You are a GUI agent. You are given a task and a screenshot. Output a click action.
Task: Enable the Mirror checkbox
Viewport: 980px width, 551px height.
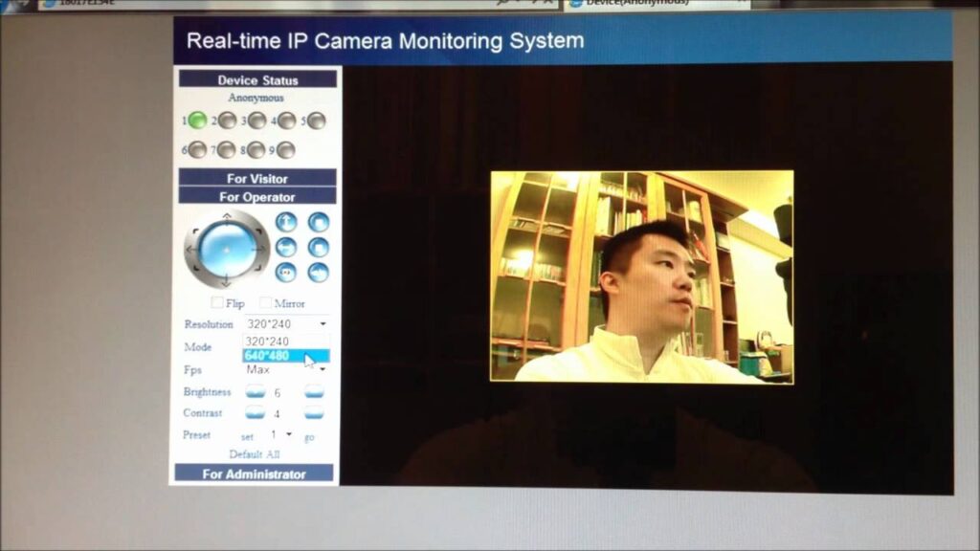266,302
